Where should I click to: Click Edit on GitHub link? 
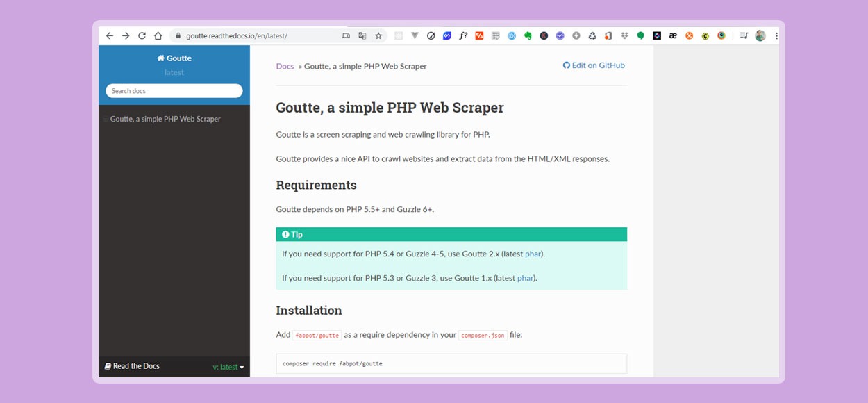(x=594, y=65)
